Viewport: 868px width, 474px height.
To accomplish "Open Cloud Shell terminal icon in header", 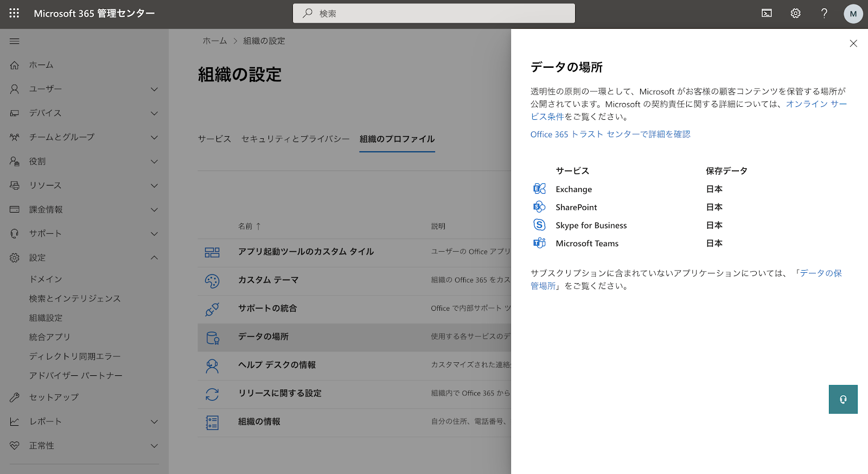I will 767,14.
